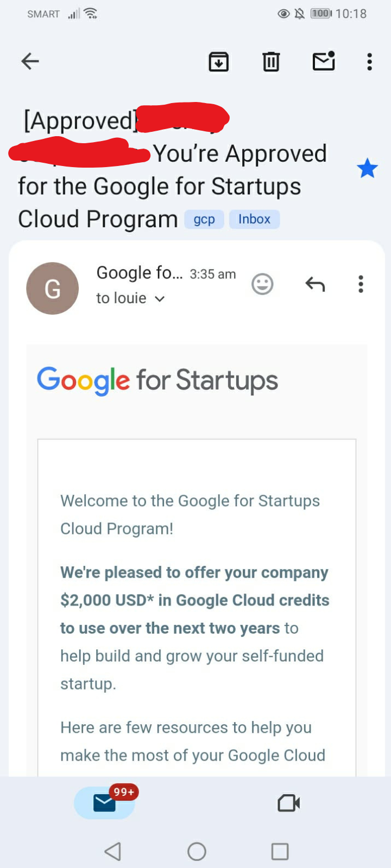Open sender avatar G profile
Image resolution: width=391 pixels, height=868 pixels.
[x=53, y=288]
